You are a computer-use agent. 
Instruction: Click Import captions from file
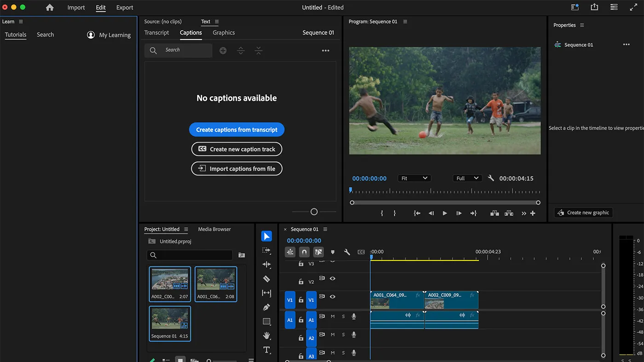(236, 169)
